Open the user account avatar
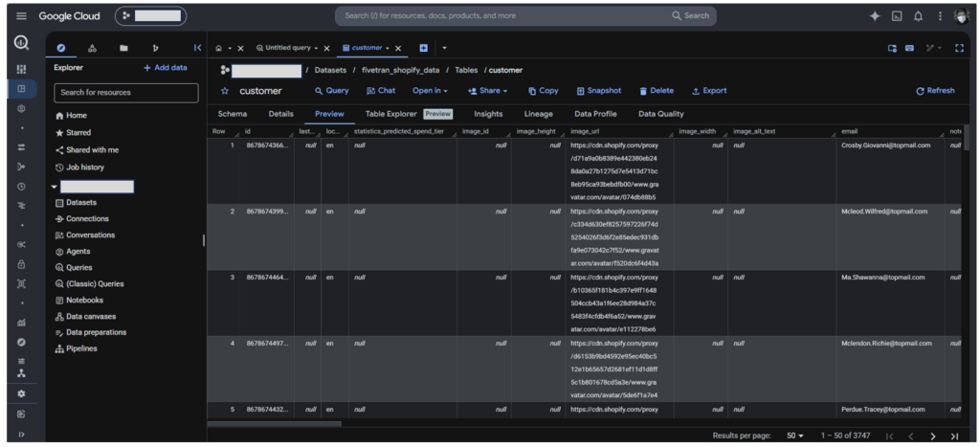980x447 pixels. 961,17
